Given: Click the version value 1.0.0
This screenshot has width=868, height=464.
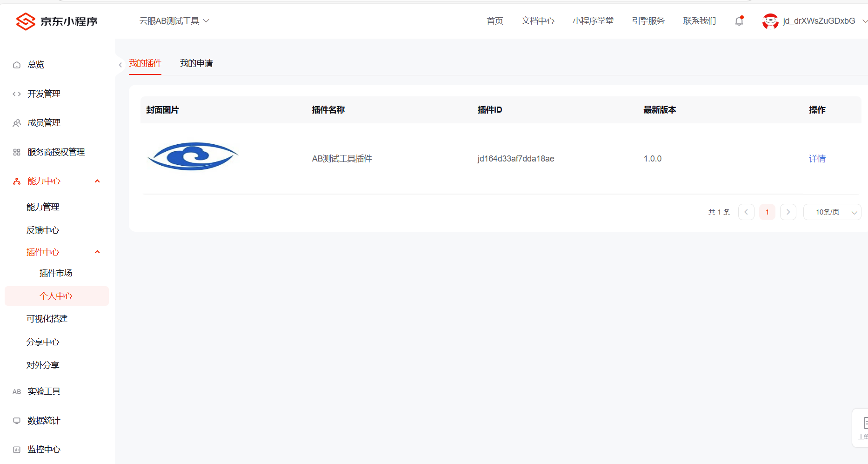Looking at the screenshot, I should [653, 159].
